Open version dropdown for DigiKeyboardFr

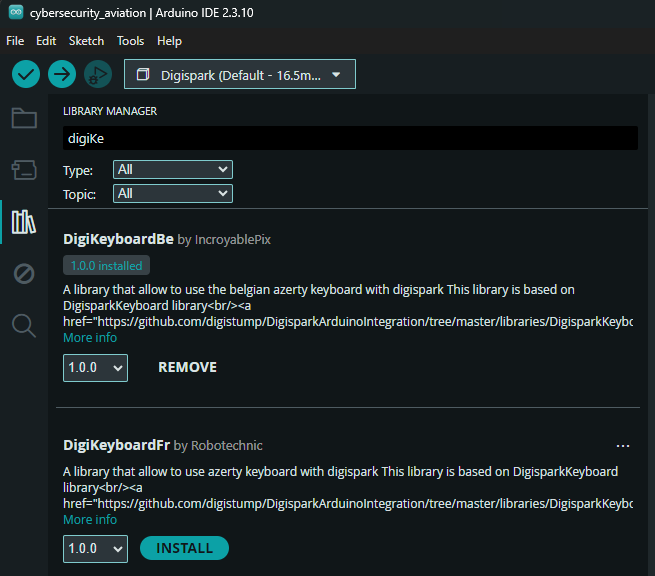(95, 548)
